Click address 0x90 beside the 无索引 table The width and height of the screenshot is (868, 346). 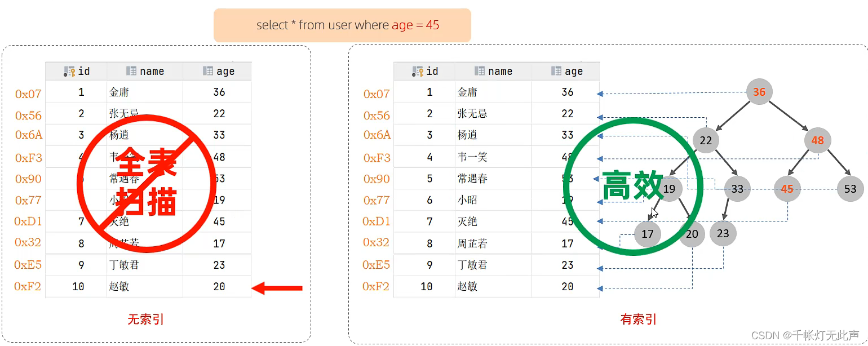click(x=28, y=179)
